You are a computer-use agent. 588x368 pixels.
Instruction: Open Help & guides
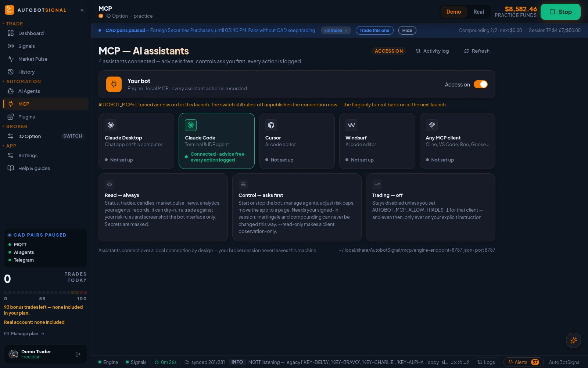[x=46, y=168]
